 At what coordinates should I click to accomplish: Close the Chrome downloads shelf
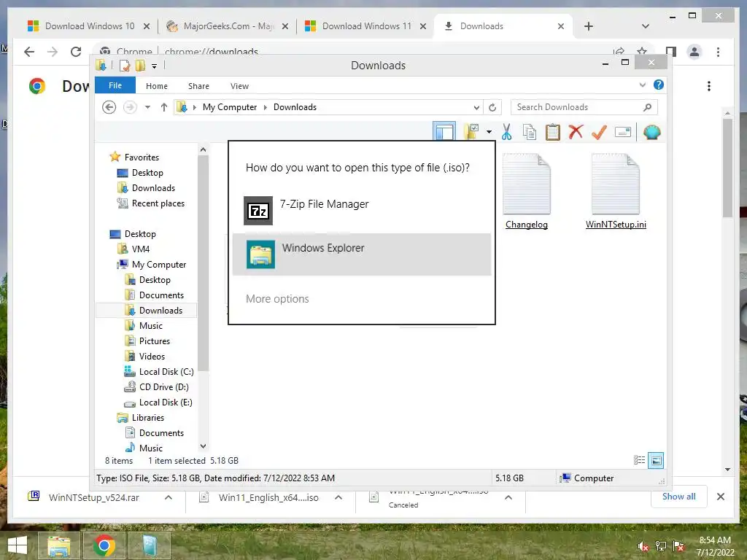click(720, 497)
